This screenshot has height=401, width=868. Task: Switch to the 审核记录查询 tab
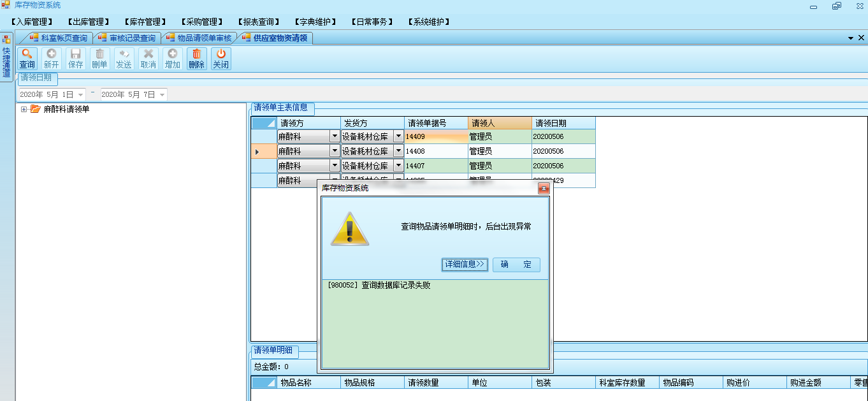click(127, 38)
